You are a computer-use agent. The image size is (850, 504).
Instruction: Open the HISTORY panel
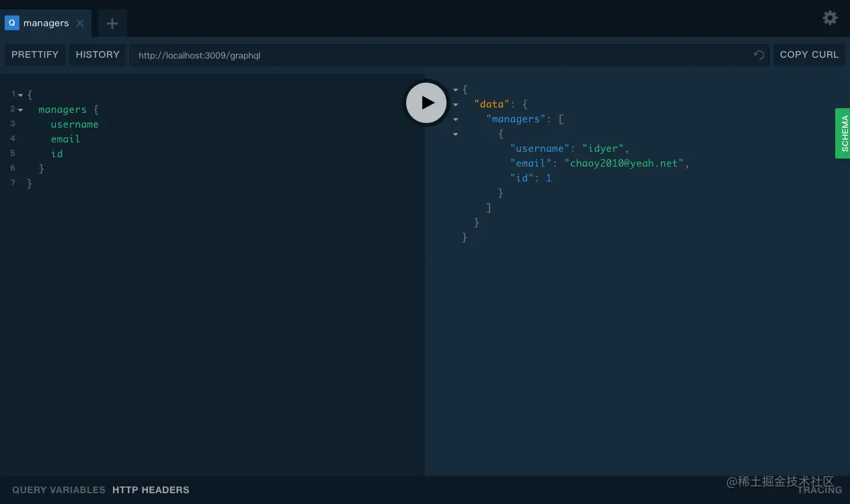[98, 54]
